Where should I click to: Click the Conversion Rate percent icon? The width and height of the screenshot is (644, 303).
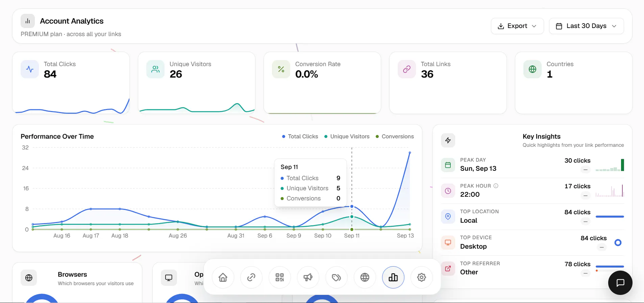(x=281, y=69)
